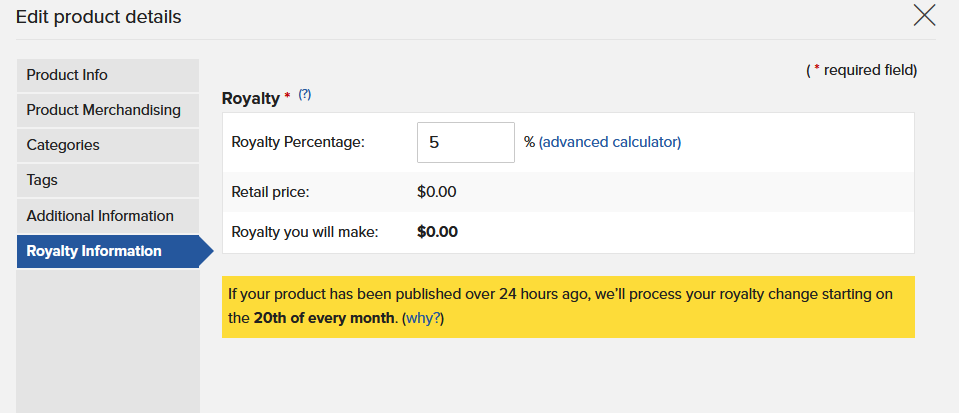Switch to the Product Info tab
This screenshot has height=413, width=959.
click(x=108, y=75)
